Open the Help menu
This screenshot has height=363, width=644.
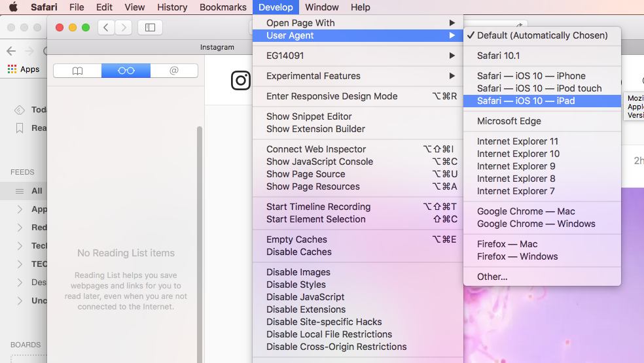tap(360, 7)
